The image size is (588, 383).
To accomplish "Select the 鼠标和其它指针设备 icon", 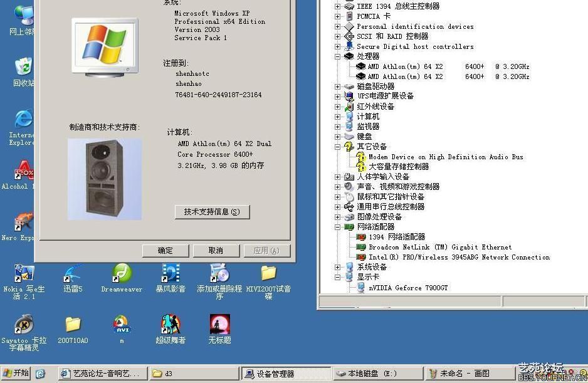I will coord(349,197).
